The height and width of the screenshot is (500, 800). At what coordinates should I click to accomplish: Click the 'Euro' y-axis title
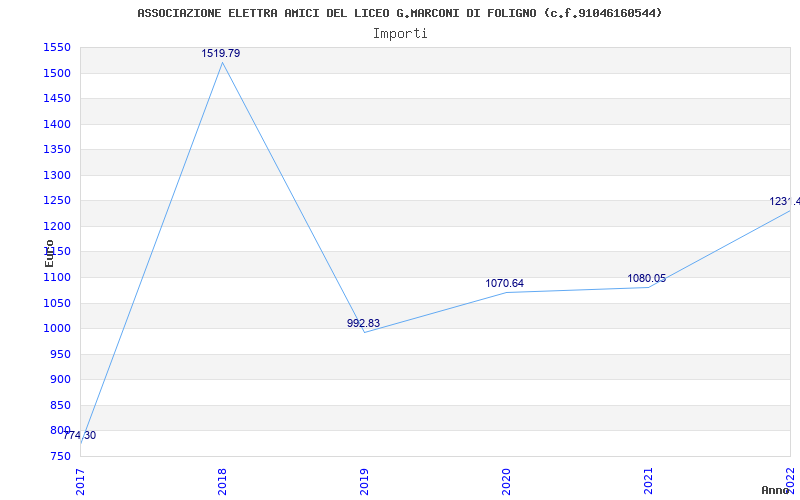point(49,253)
